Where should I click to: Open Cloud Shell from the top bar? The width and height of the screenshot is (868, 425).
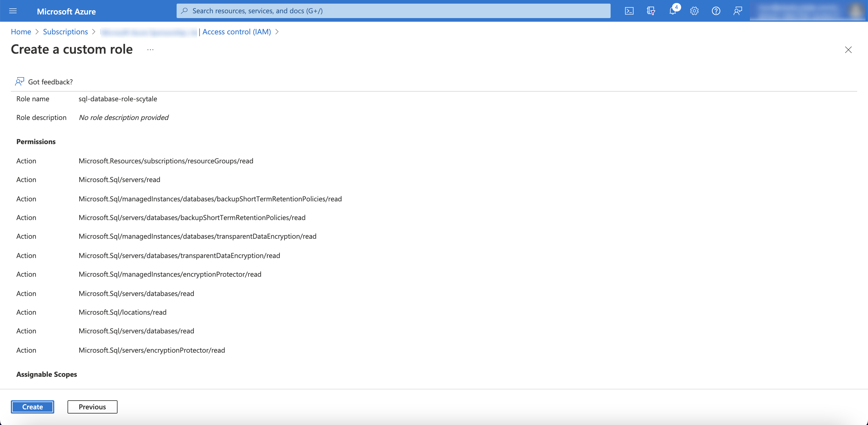point(629,11)
